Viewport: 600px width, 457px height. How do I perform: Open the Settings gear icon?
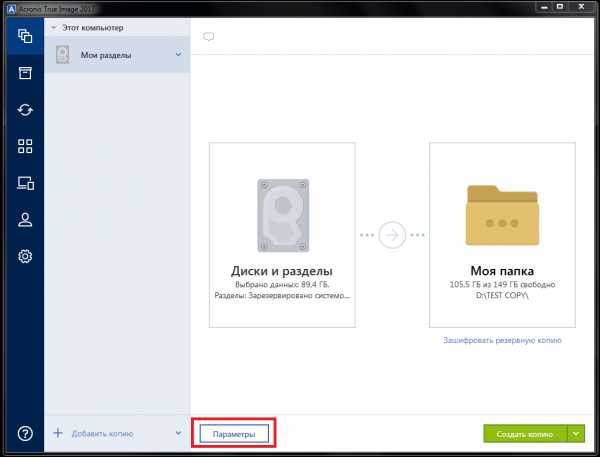coord(24,257)
